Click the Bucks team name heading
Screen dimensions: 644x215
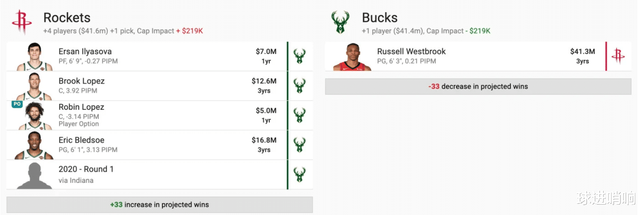[x=380, y=18]
